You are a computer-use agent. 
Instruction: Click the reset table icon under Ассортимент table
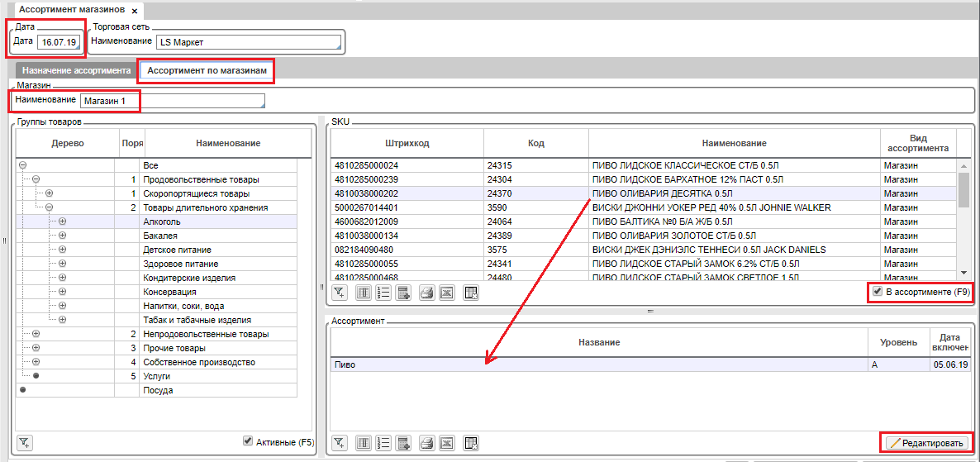point(471,443)
